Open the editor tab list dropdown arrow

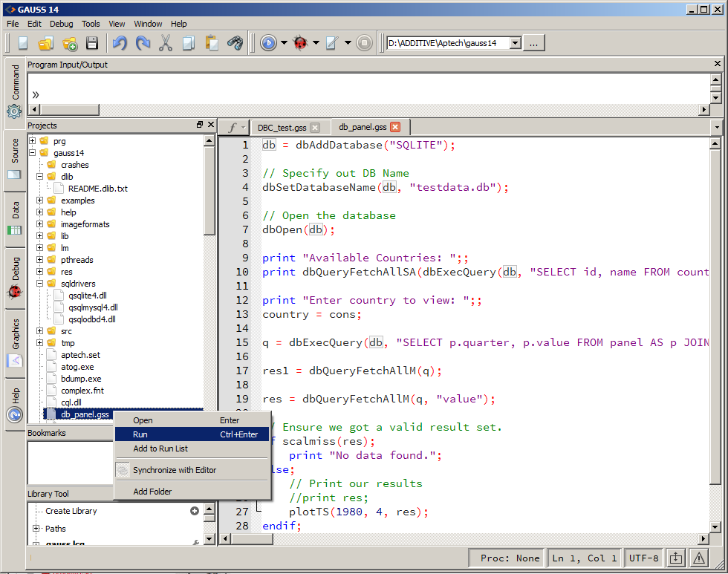[x=717, y=127]
